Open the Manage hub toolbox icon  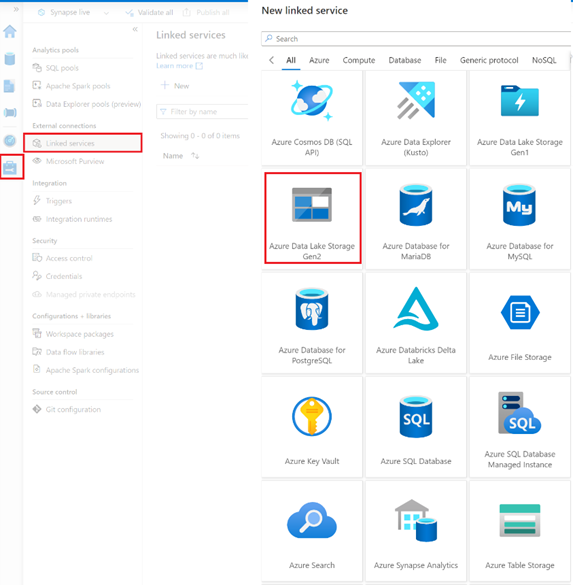tap(10, 168)
